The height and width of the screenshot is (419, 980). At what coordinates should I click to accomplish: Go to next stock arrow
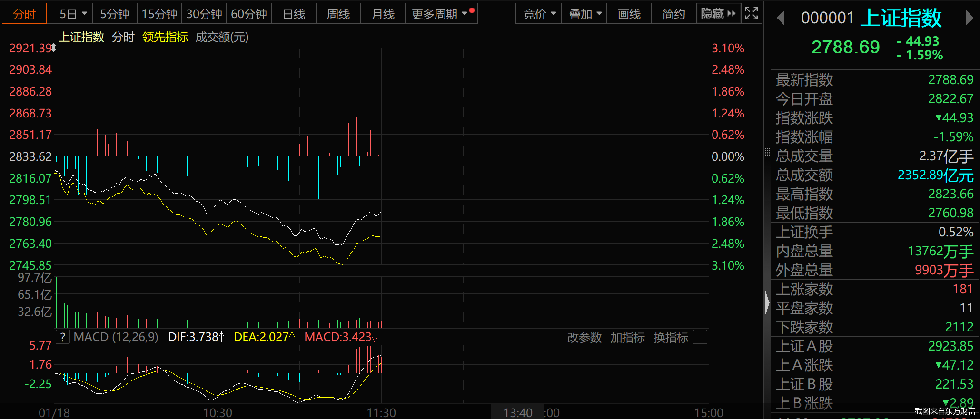970,18
